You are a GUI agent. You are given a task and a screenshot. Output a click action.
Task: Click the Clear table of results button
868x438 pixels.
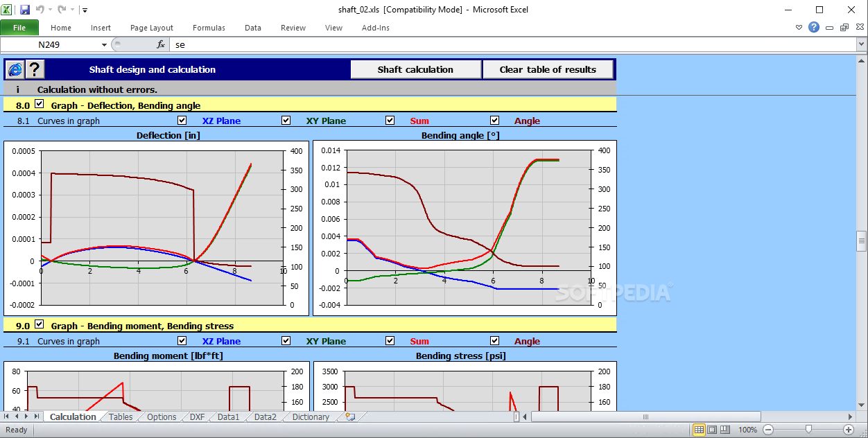click(548, 69)
